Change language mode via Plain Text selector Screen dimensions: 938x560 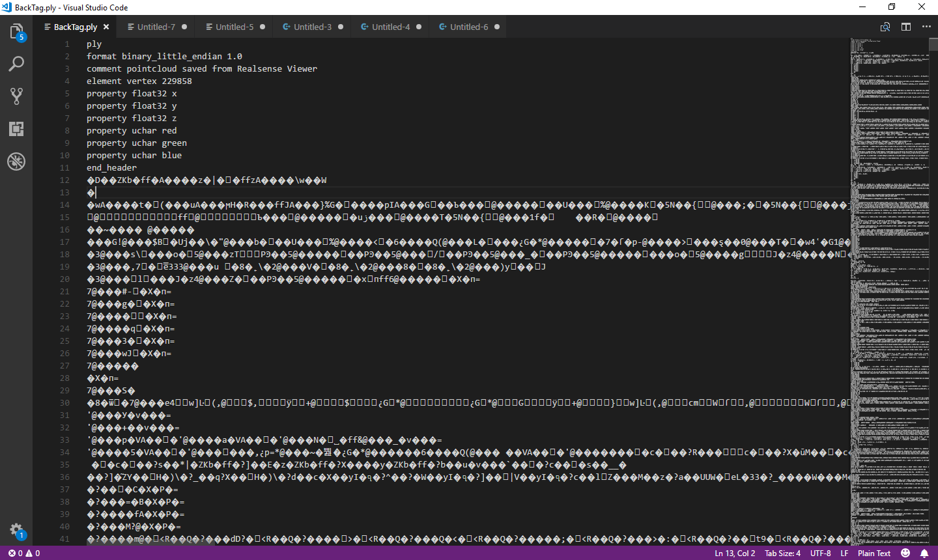click(x=874, y=552)
